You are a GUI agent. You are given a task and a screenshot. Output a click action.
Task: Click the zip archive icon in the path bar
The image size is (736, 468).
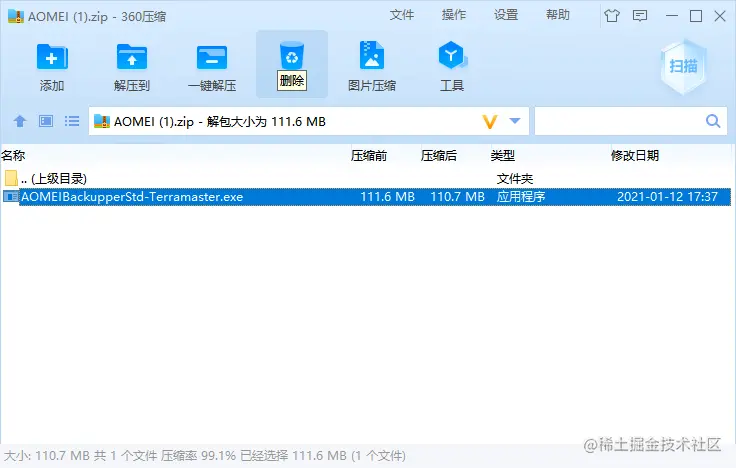[102, 122]
